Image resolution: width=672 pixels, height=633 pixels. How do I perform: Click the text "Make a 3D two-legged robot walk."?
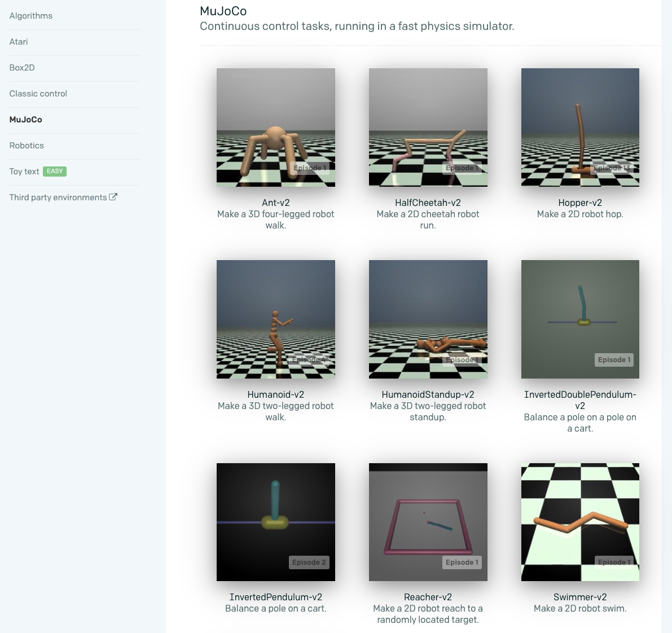point(275,412)
